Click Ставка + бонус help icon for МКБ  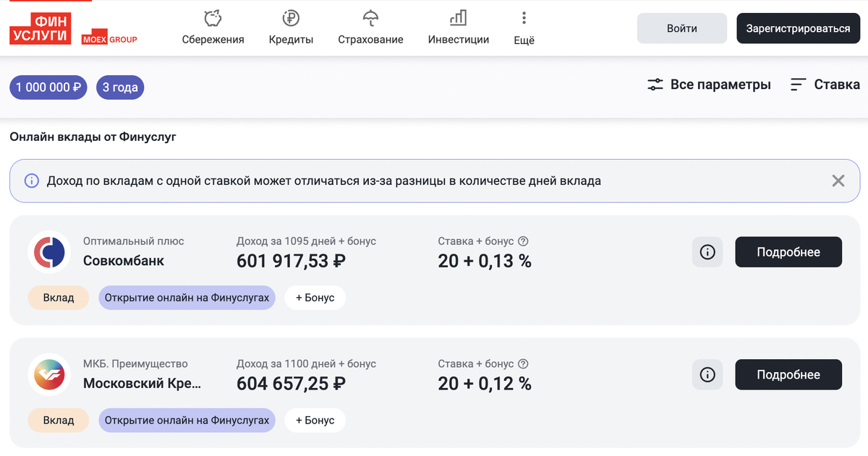pos(524,364)
